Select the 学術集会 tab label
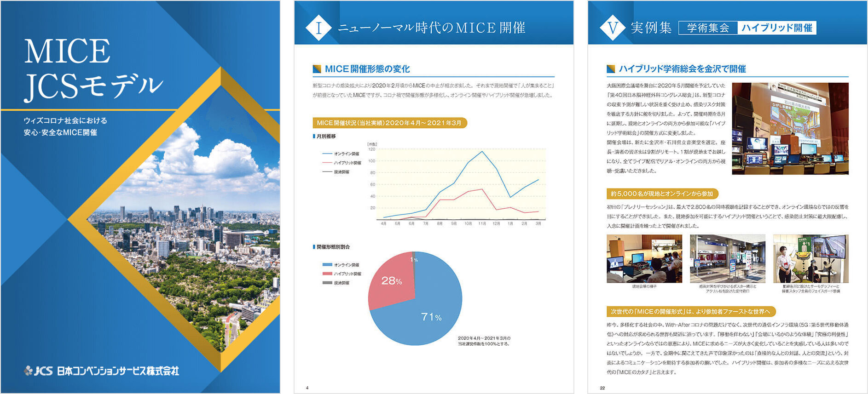 (x=708, y=28)
